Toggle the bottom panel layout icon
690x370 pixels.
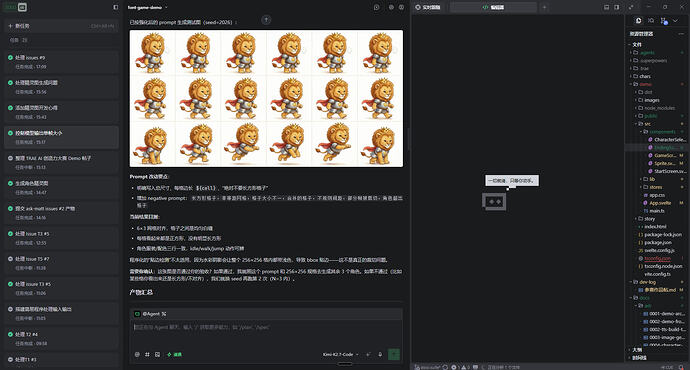coord(606,7)
